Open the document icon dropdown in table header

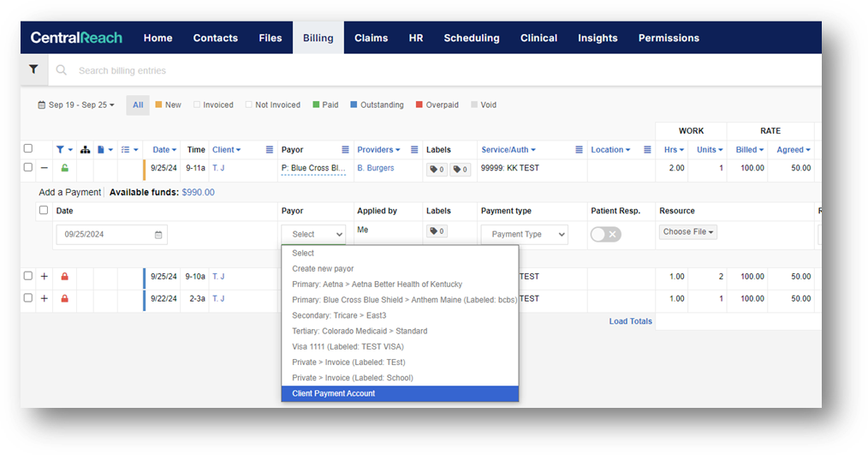coord(105,150)
